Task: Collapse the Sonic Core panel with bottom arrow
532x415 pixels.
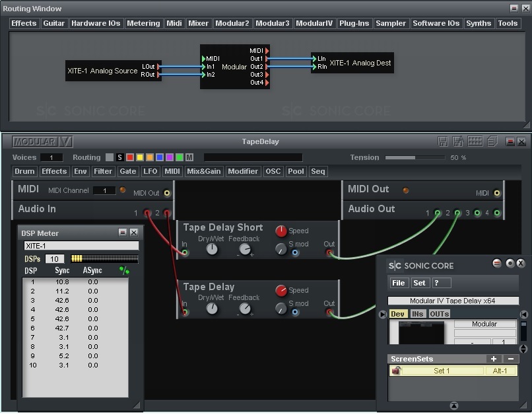Action: [453, 405]
